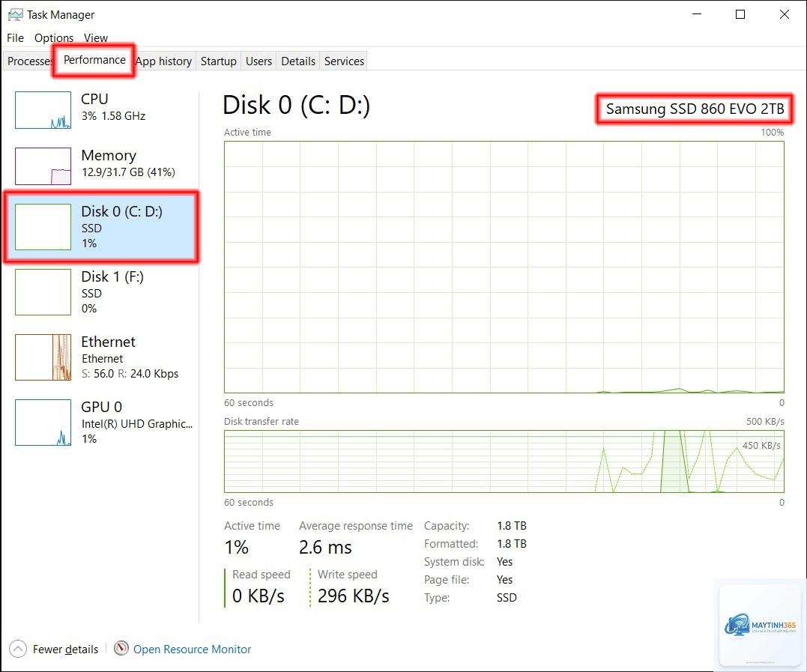Click the Ethernet throughput mini graph
This screenshot has height=672, width=807.
43,357
